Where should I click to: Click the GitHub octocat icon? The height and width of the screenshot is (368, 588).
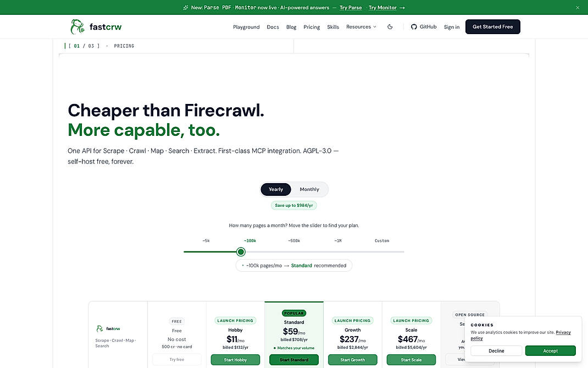tap(414, 26)
